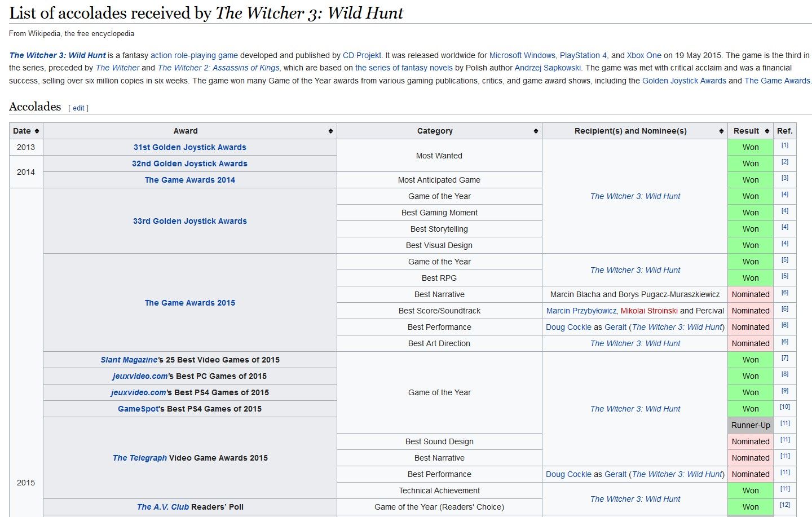Edit the Accolades section
Viewport: 812px width, 517px height.
click(78, 108)
